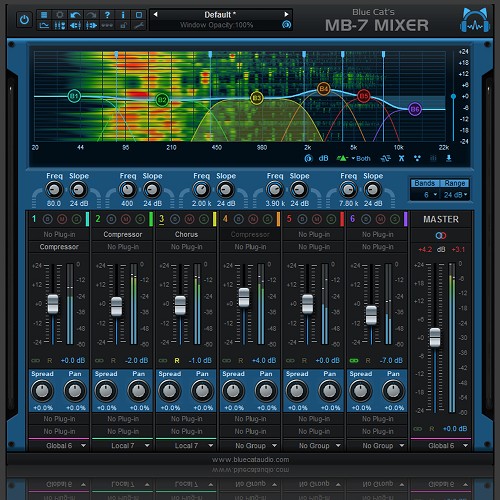This screenshot has width=500, height=500.
Task: Select the B1 band node on graph
Action: pyautogui.click(x=74, y=97)
